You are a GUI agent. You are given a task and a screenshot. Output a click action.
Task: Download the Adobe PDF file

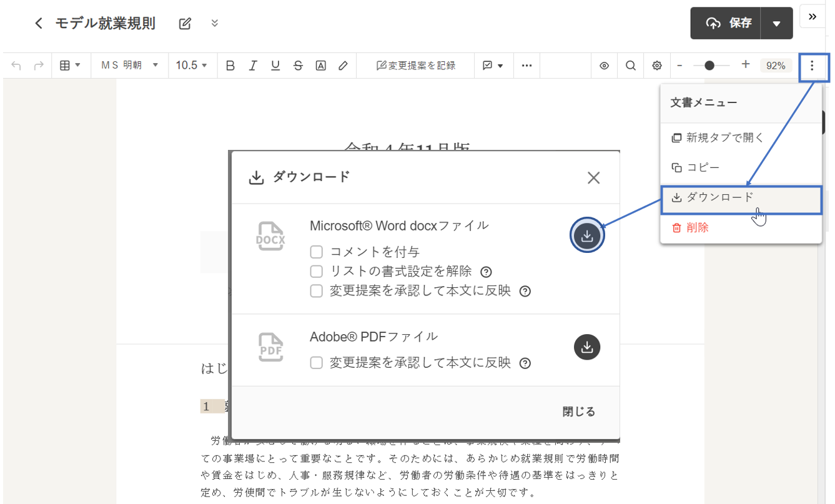[586, 347]
